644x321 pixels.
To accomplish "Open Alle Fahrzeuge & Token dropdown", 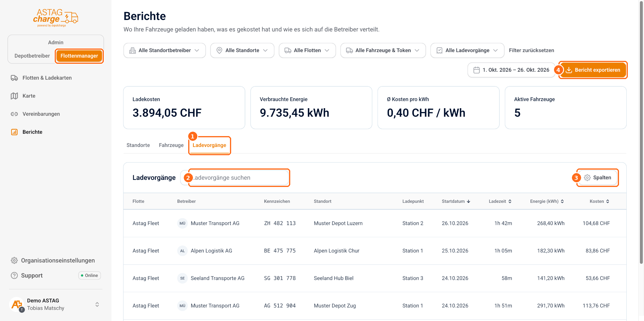I will coord(383,51).
